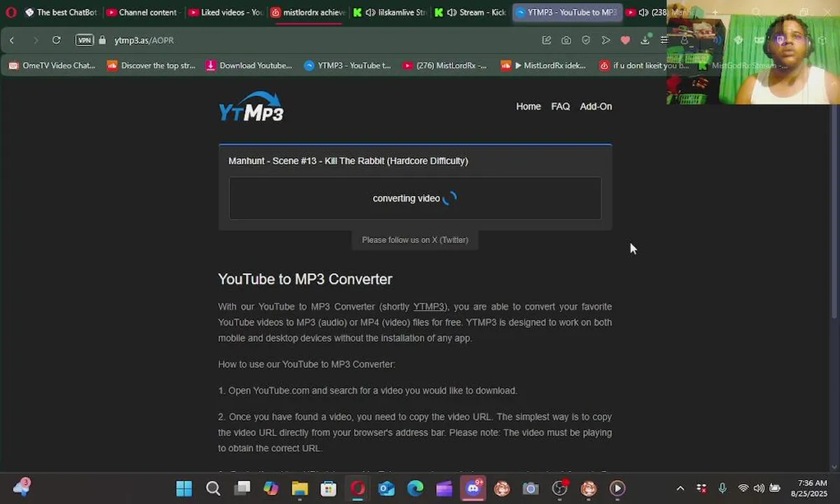Click YouTube to MP3 Converter heading
This screenshot has height=504, width=840.
coord(305,279)
